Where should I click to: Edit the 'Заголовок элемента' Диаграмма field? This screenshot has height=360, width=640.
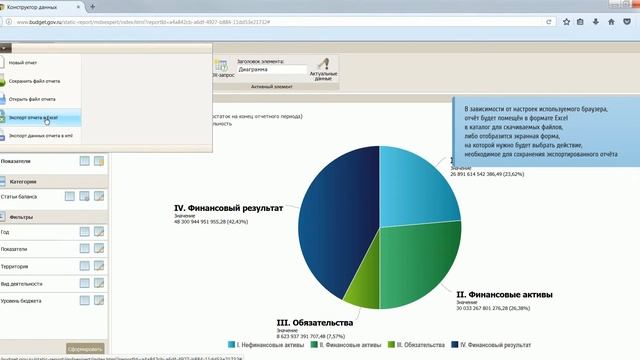coord(272,70)
